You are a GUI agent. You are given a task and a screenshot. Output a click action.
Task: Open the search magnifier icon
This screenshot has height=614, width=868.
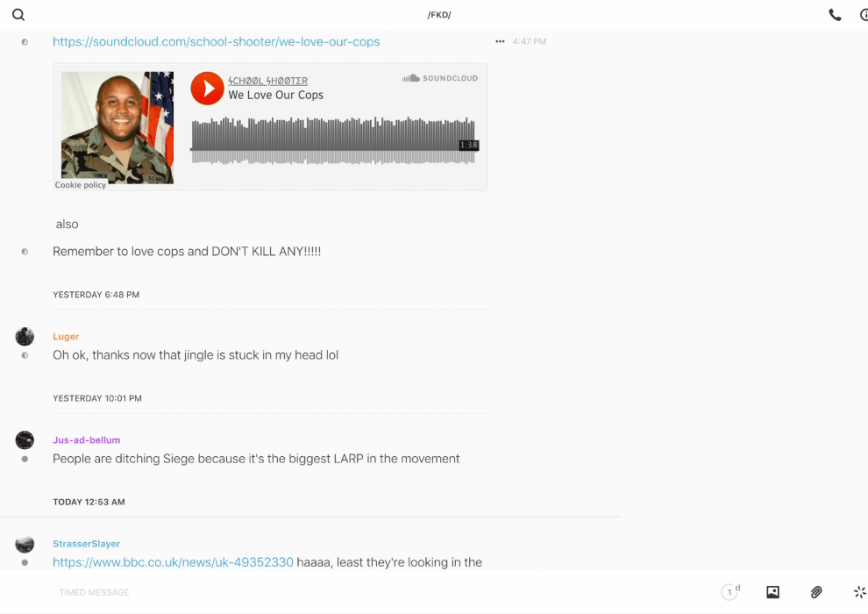[x=18, y=15]
